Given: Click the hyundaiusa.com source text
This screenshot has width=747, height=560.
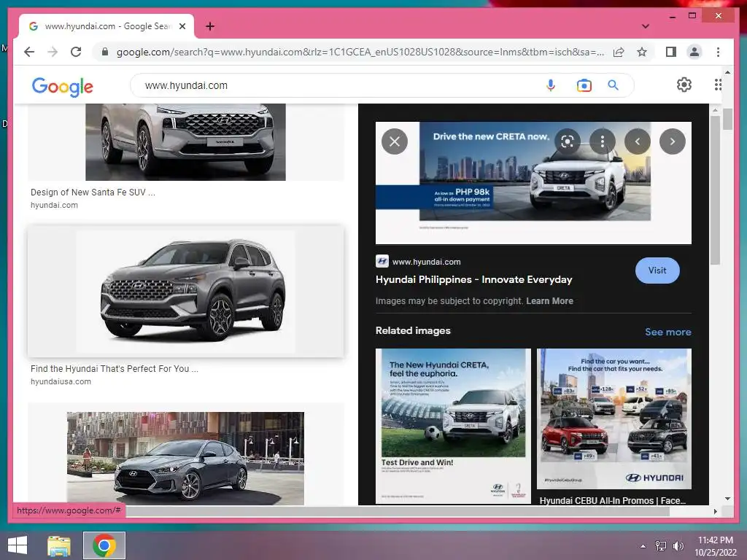Looking at the screenshot, I should point(61,381).
